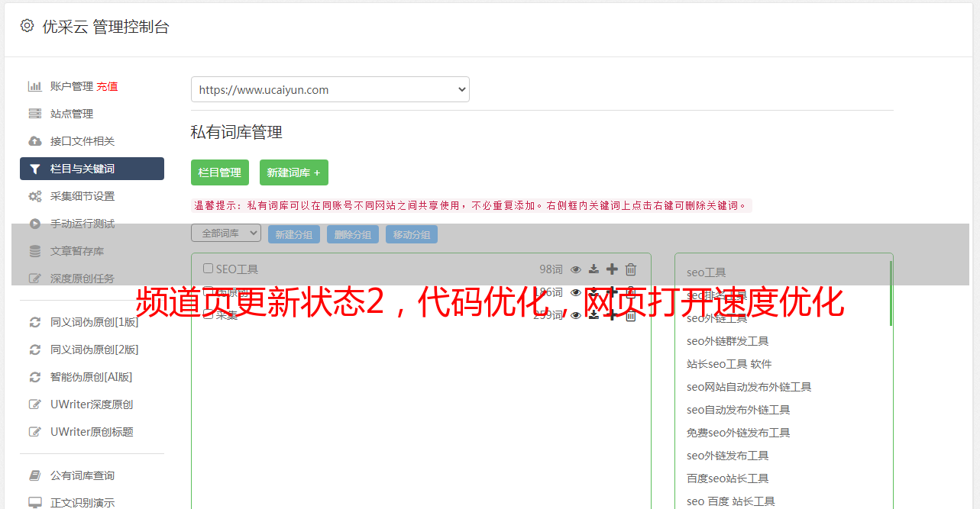The height and width of the screenshot is (509, 980).
Task: Click the trash icon in the SEO工具 row
Action: 631,269
